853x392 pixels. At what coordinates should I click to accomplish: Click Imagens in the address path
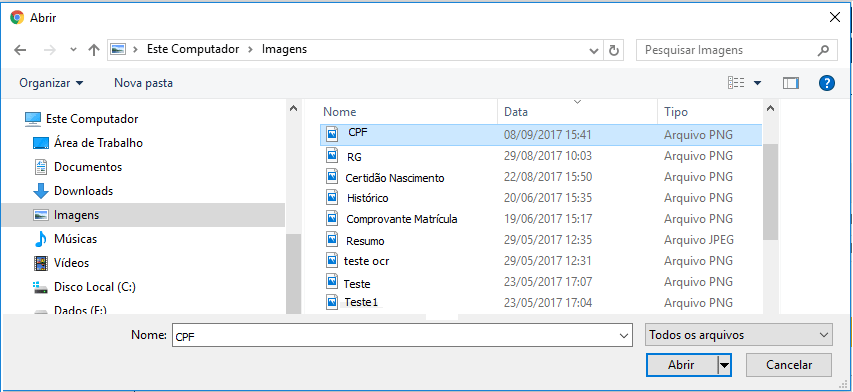coord(285,49)
